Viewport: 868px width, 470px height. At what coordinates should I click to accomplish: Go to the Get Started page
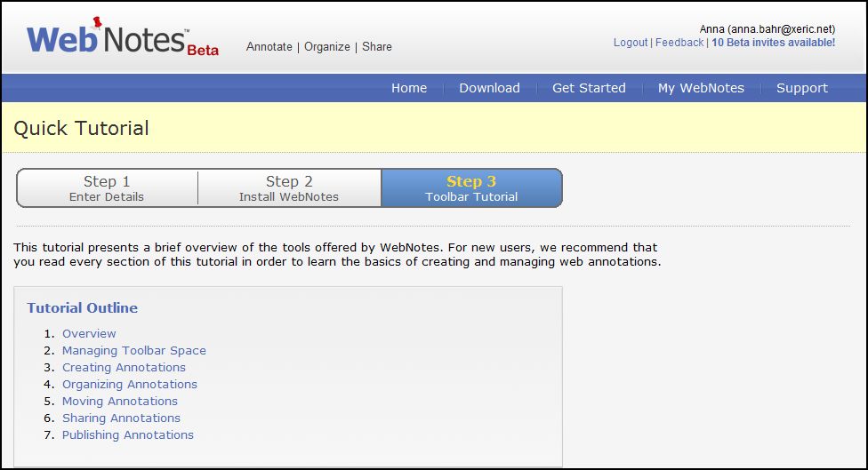pyautogui.click(x=589, y=88)
